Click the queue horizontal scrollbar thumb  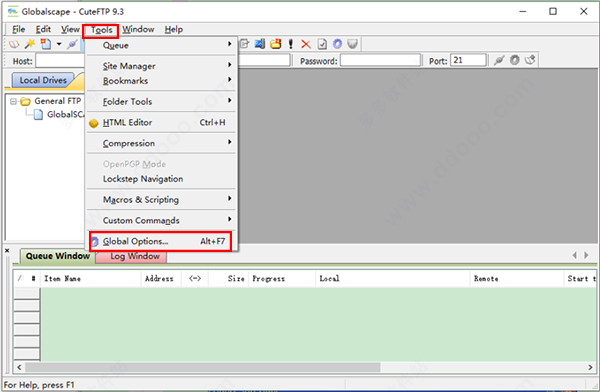(x=202, y=368)
